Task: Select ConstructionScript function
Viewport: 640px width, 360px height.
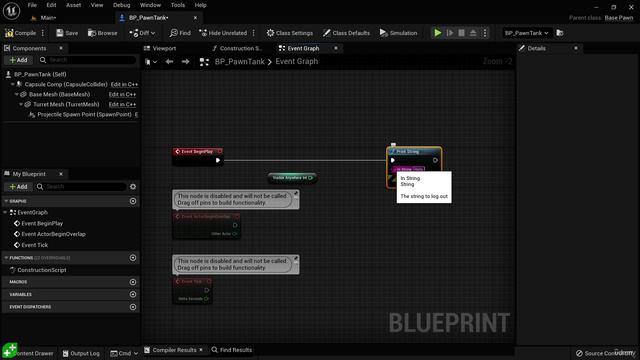Action: (x=42, y=270)
